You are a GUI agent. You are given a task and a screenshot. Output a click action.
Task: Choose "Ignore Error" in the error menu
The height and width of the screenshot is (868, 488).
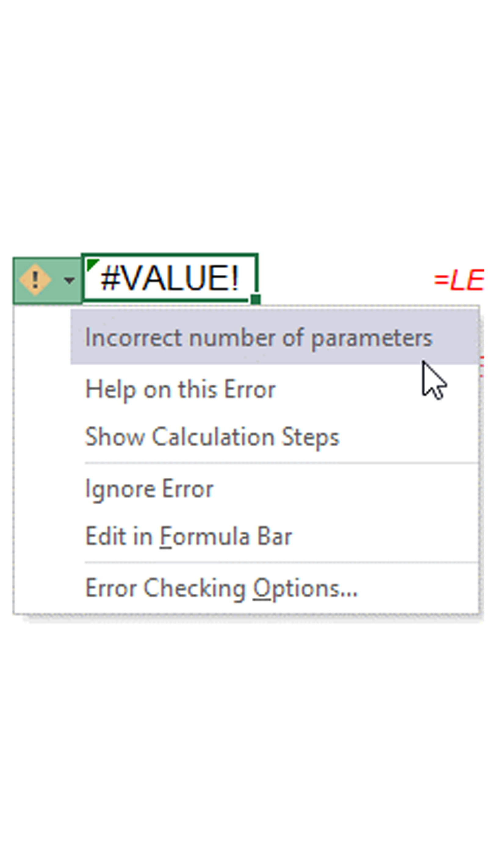149,489
